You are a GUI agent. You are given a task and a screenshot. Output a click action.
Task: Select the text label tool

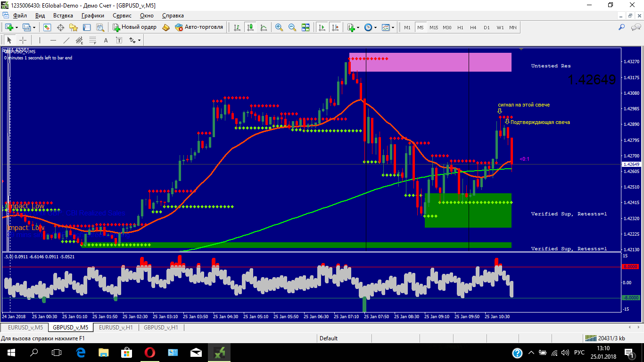(106, 40)
